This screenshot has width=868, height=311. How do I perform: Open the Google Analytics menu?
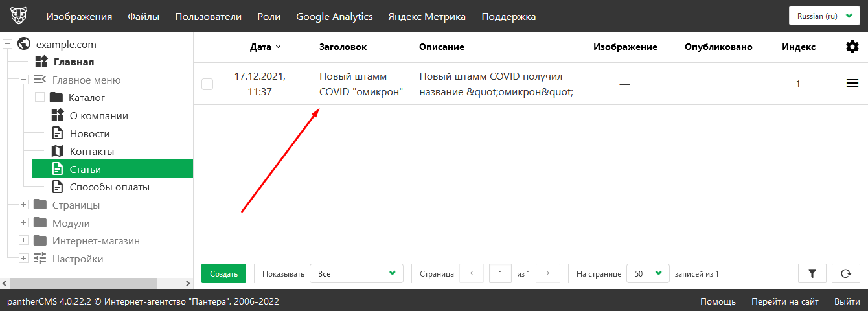[x=334, y=17]
